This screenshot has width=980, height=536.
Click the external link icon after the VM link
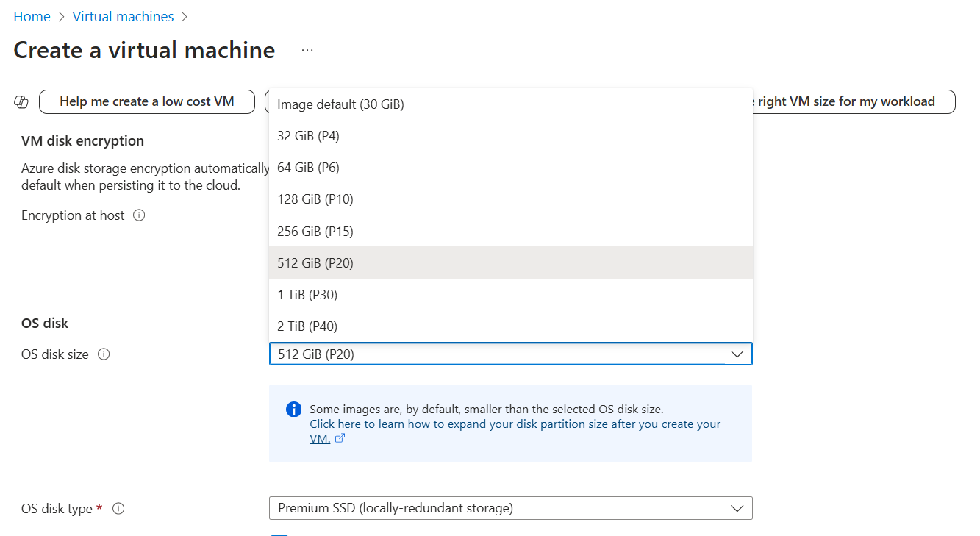click(339, 437)
